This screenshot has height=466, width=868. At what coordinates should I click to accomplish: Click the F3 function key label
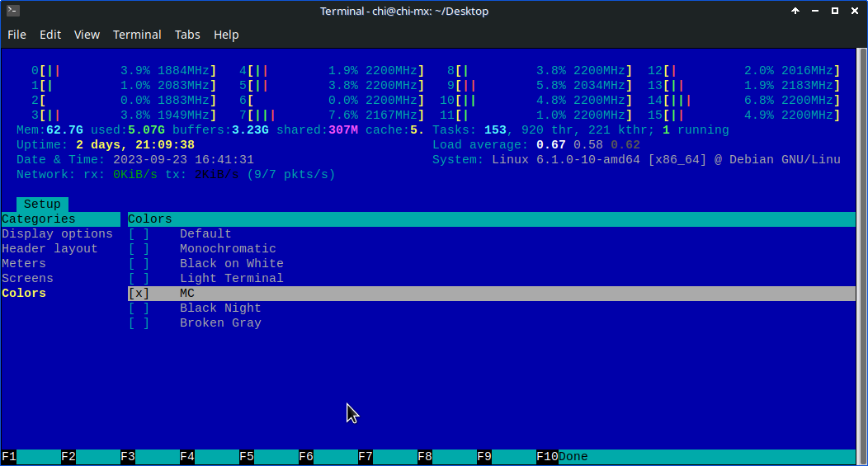128,457
